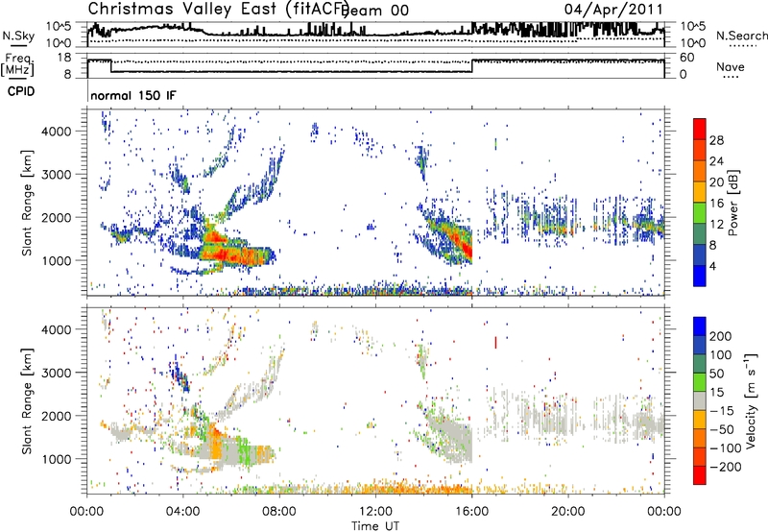Image resolution: width=768 pixels, height=532 pixels.
Task: Click the dotted line sample under Nave
Action: point(731,78)
